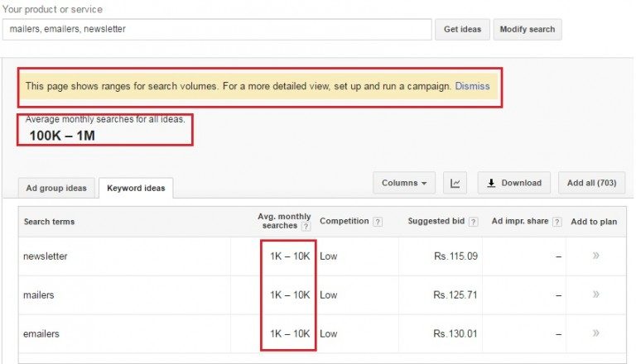Image resolution: width=636 pixels, height=364 pixels.
Task: Click the Modify search button
Action: pos(528,29)
